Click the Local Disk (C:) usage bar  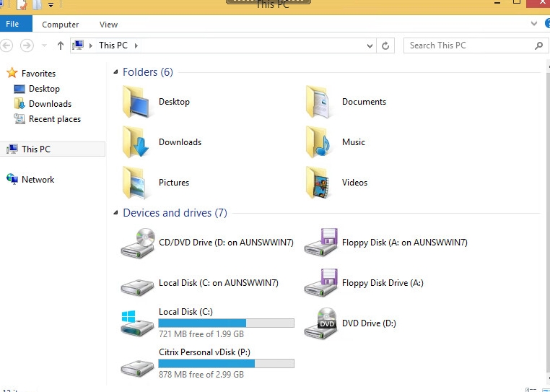pyautogui.click(x=226, y=323)
